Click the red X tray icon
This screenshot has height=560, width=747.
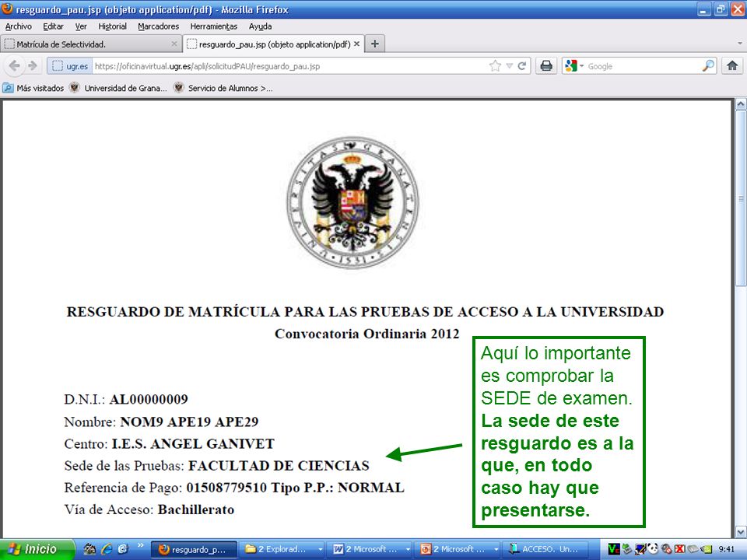click(x=680, y=549)
